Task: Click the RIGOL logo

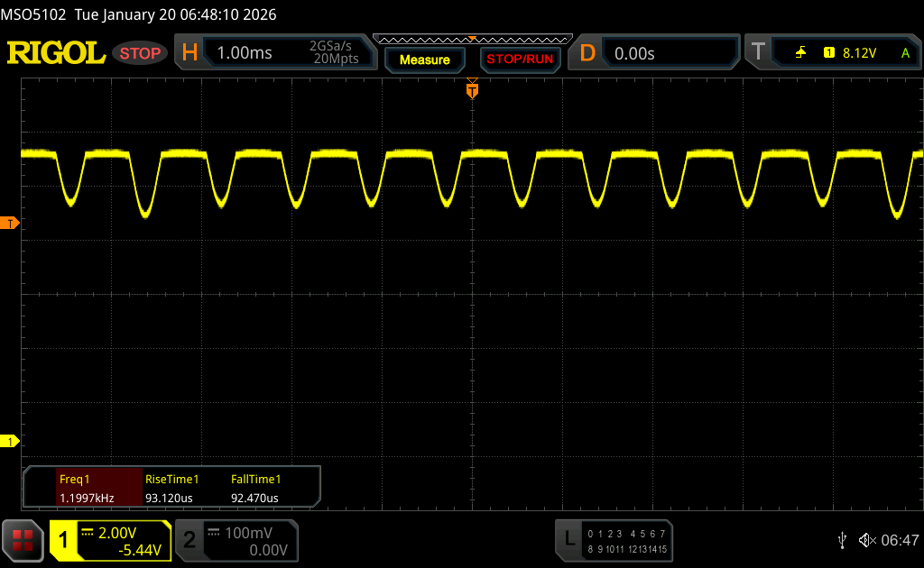Action: pos(56,53)
